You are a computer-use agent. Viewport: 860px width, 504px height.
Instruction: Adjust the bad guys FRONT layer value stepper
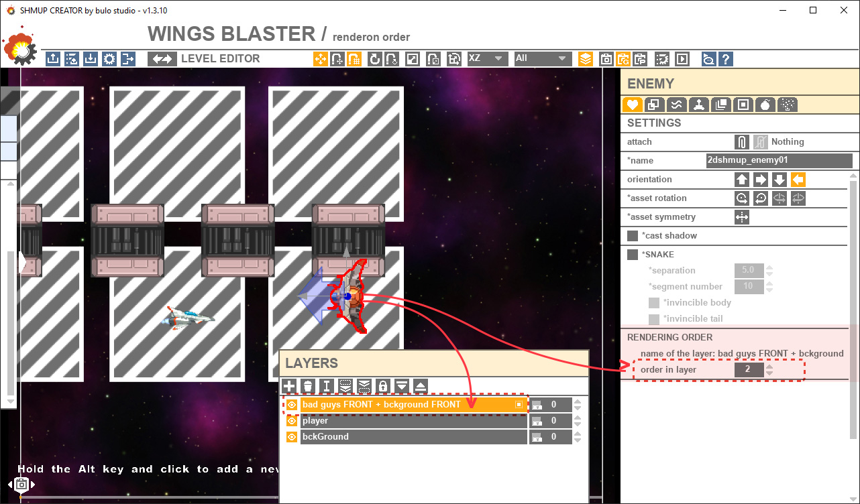578,405
